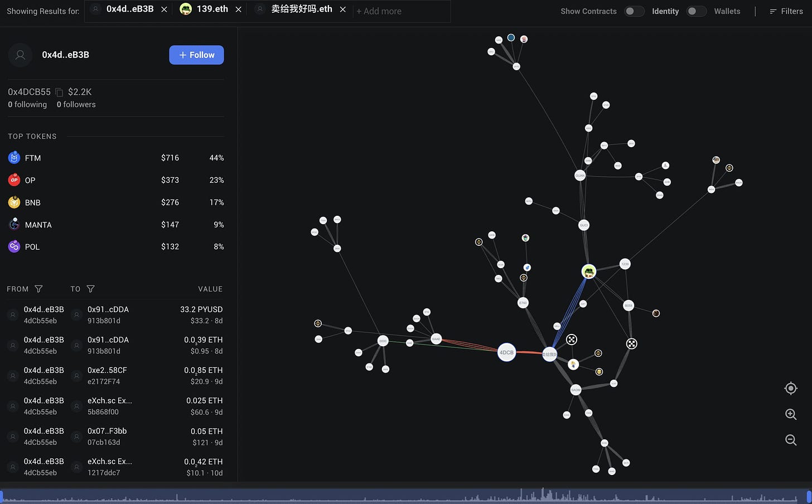Zoom in on the graph
812x504 pixels.
coord(791,414)
